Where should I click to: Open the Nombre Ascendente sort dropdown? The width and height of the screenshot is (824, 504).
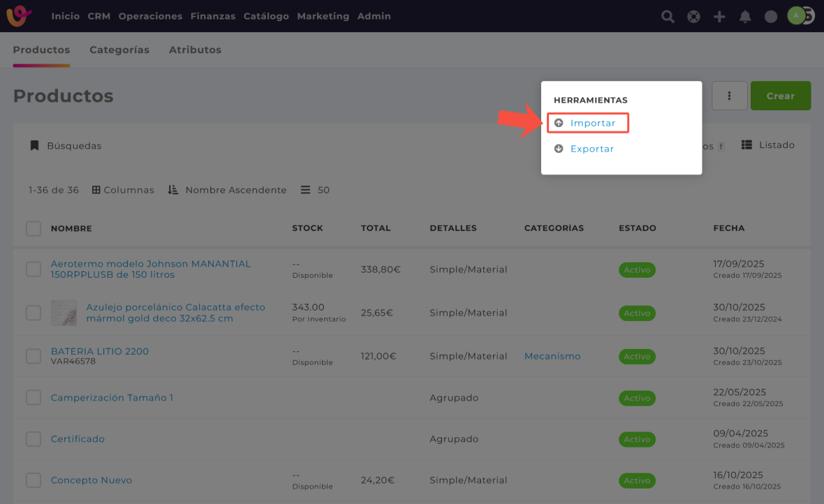click(x=228, y=190)
